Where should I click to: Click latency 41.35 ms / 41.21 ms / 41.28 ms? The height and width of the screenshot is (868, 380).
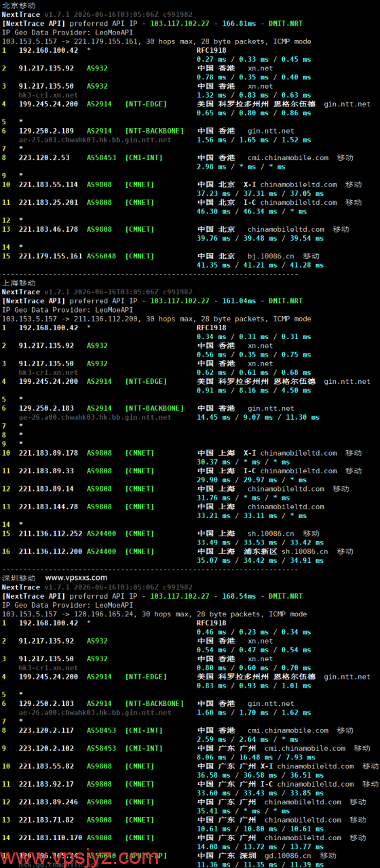[261, 265]
